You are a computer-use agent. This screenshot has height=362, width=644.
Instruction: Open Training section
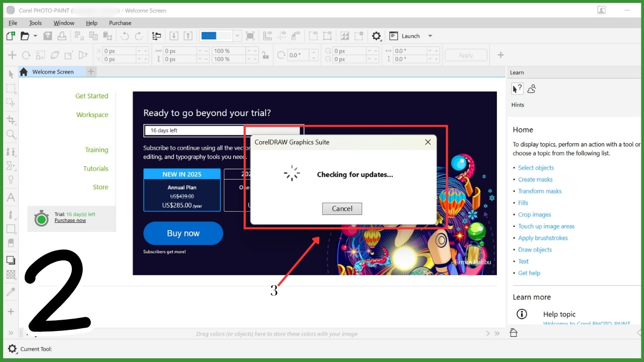pyautogui.click(x=96, y=150)
